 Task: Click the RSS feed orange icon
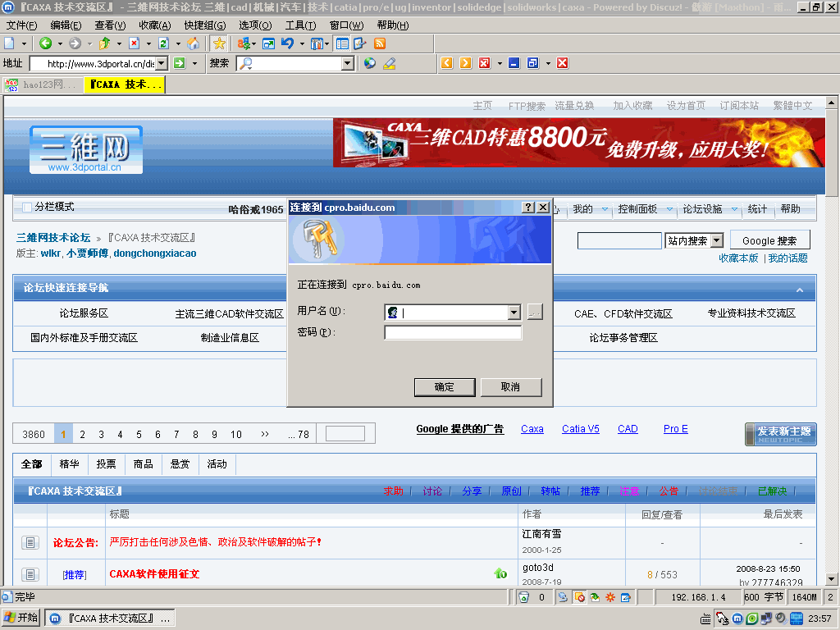pyautogui.click(x=380, y=44)
